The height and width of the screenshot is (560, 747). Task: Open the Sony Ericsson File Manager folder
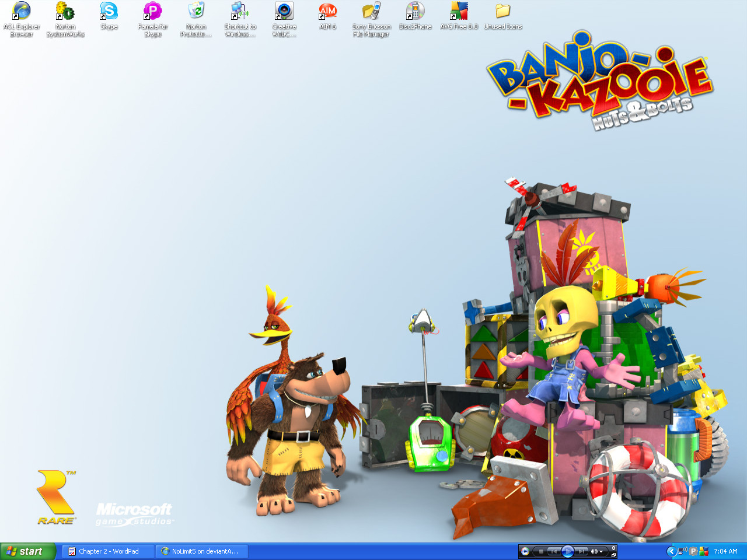coord(372,19)
